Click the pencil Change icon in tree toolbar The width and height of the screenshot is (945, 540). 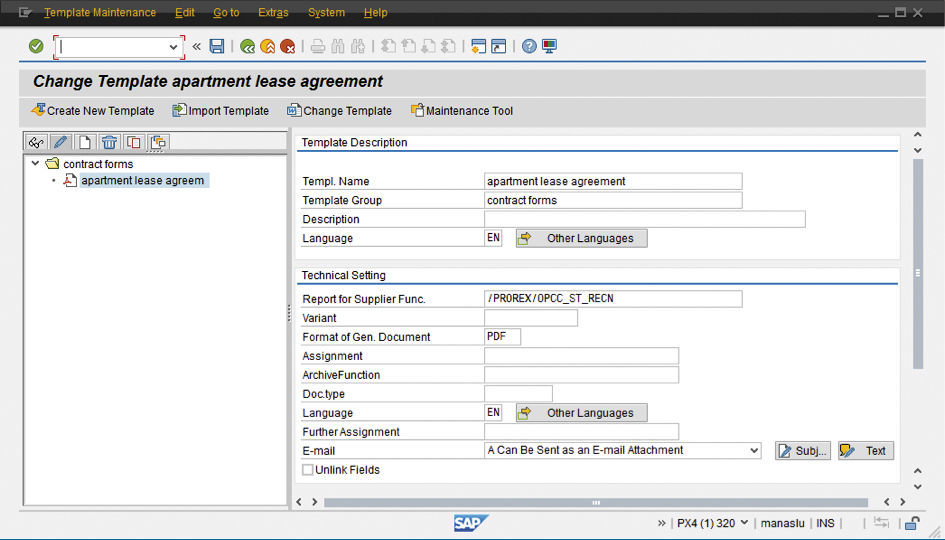pyautogui.click(x=60, y=142)
